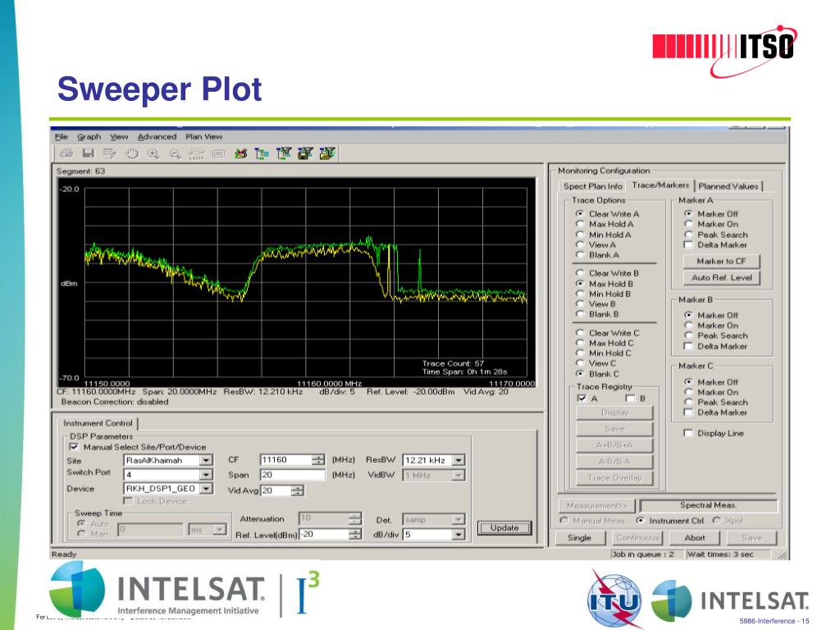This screenshot has height=630, width=840.
Task: Uncheck Manual Select Site/Port/Device
Action: (74, 447)
